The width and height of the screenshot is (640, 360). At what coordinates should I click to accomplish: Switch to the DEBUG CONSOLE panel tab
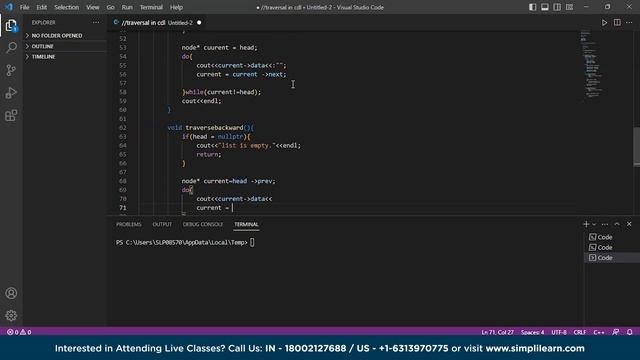click(203, 224)
